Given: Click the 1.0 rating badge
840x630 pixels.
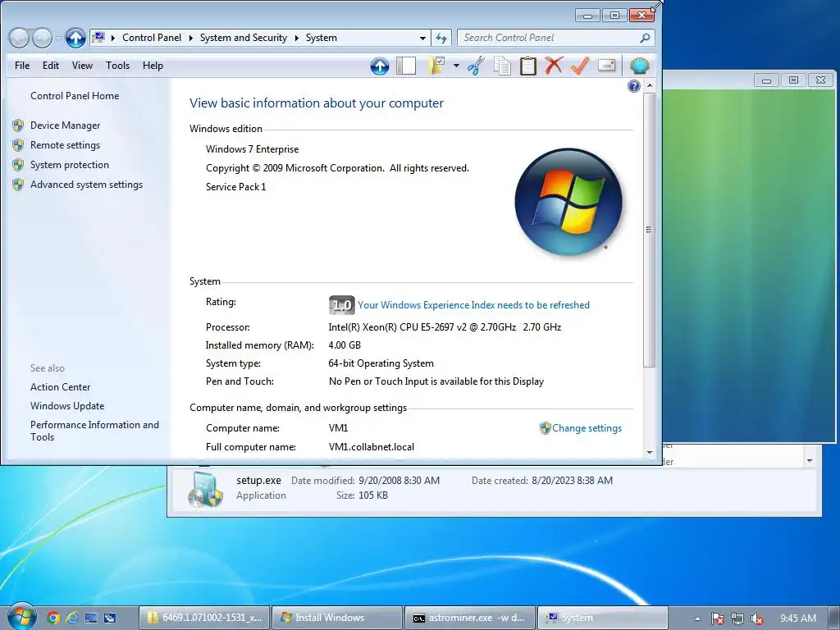Looking at the screenshot, I should (341, 305).
